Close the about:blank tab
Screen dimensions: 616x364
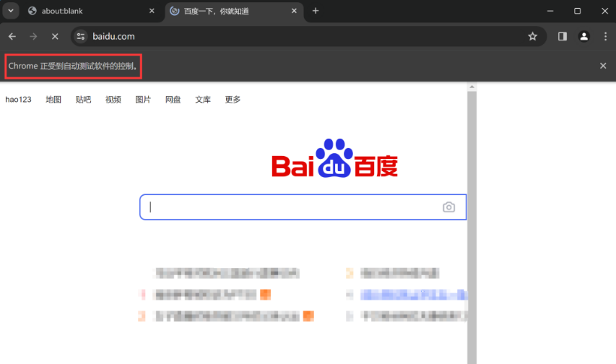pos(152,11)
